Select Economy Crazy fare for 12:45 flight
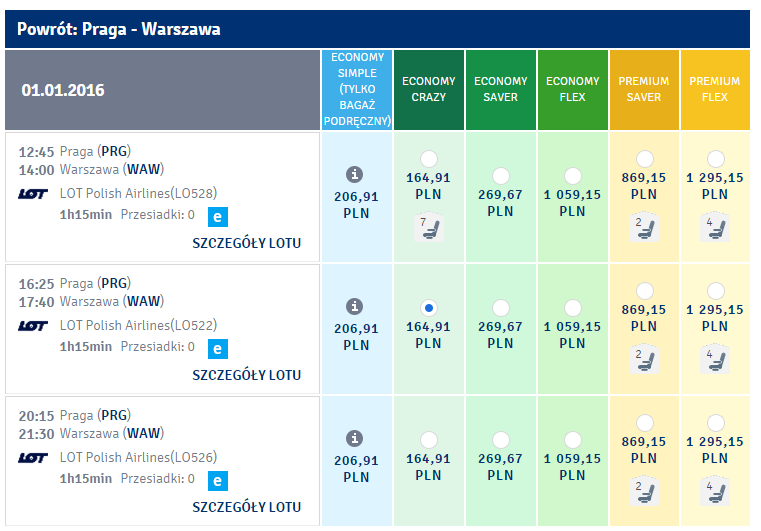The image size is (761, 531). pyautogui.click(x=429, y=159)
